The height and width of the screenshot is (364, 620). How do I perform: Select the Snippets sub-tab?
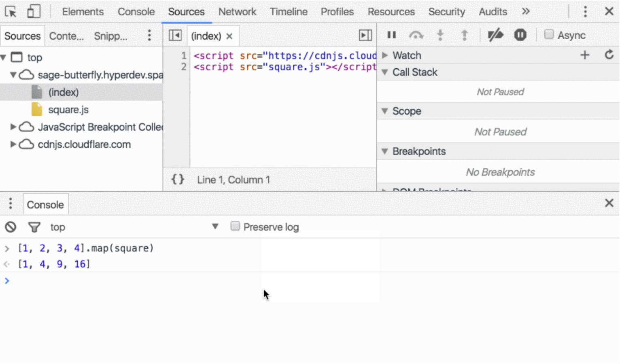pos(110,36)
